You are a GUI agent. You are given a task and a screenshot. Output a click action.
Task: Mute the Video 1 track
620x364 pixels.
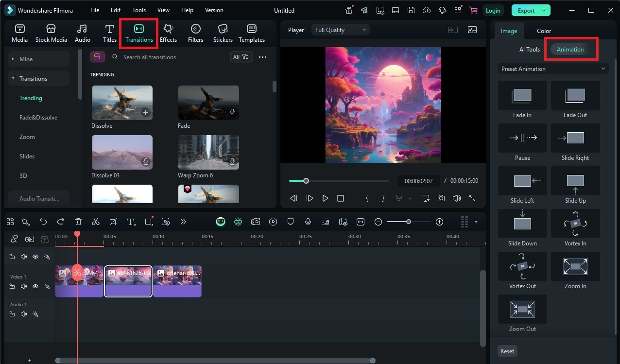click(x=24, y=287)
